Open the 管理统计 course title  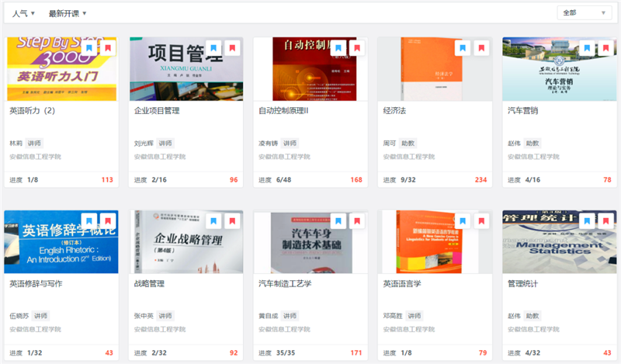click(522, 283)
